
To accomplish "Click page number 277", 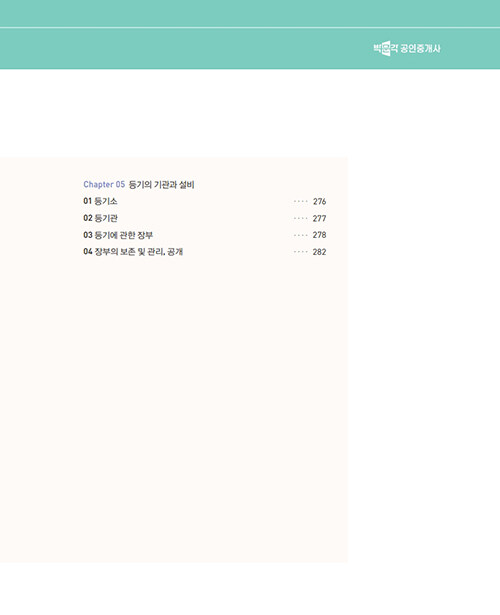I will click(320, 218).
